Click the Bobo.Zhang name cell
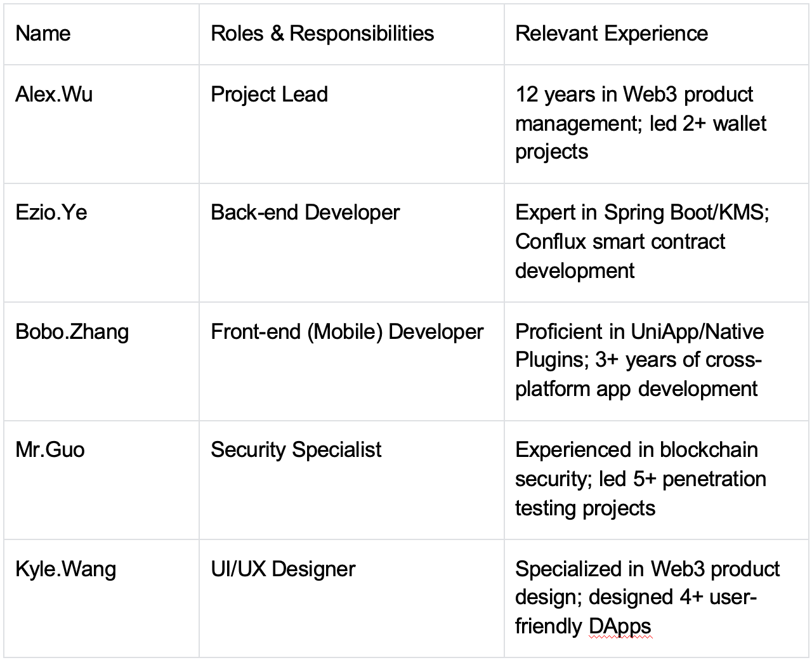812x660 pixels. 72,331
